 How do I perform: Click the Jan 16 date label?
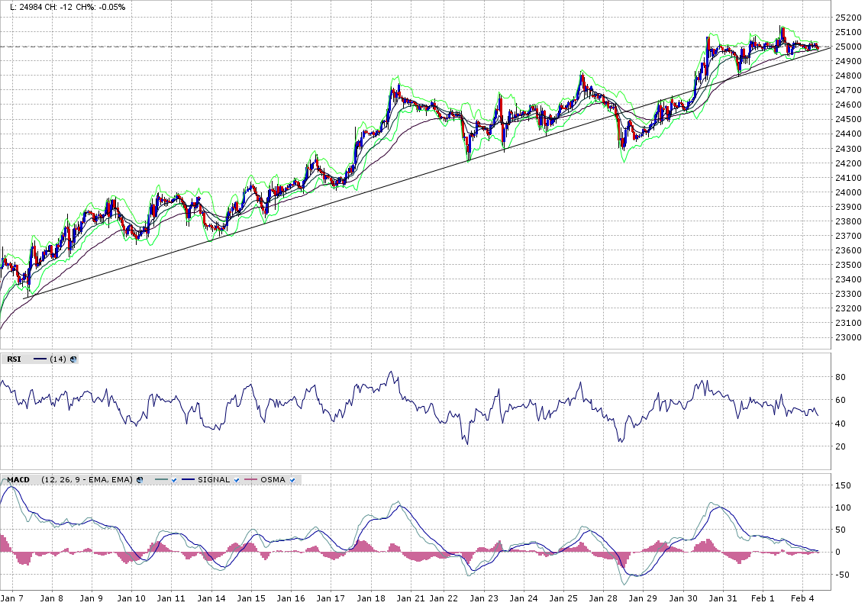291,598
